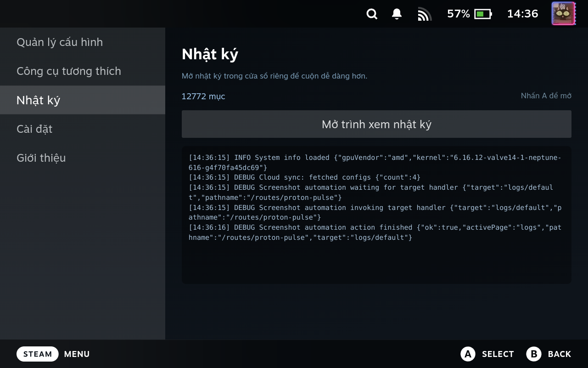Click the battery indicator icon
Viewport: 588px width, 368px height.
click(x=483, y=14)
